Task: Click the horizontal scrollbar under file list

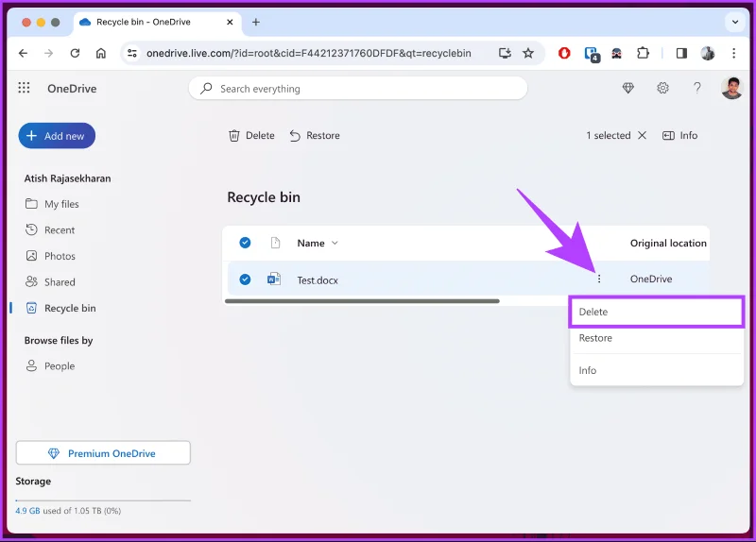Action: pos(362,301)
